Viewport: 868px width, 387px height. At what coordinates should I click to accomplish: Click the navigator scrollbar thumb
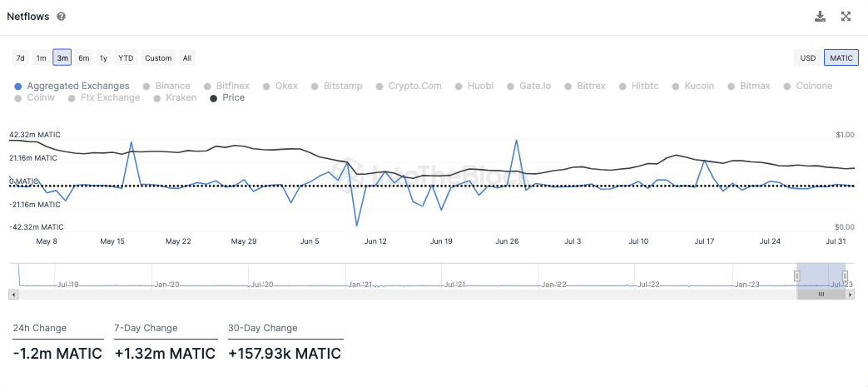click(821, 294)
